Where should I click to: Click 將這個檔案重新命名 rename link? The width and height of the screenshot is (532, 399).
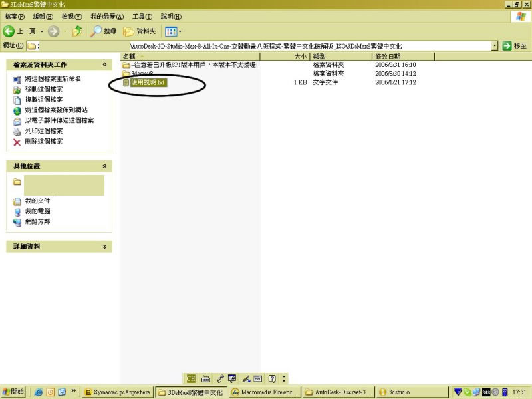click(53, 78)
